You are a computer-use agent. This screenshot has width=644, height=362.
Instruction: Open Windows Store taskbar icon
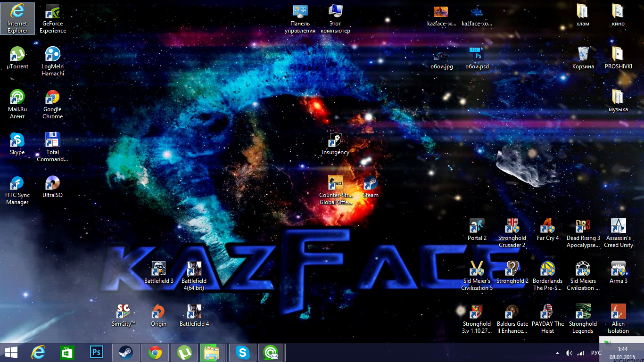(67, 353)
